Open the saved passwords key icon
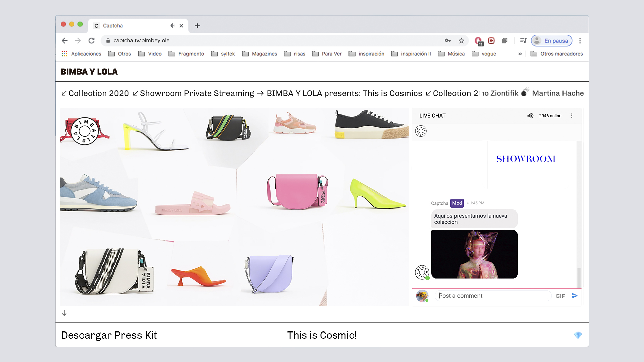644x362 pixels. click(448, 41)
